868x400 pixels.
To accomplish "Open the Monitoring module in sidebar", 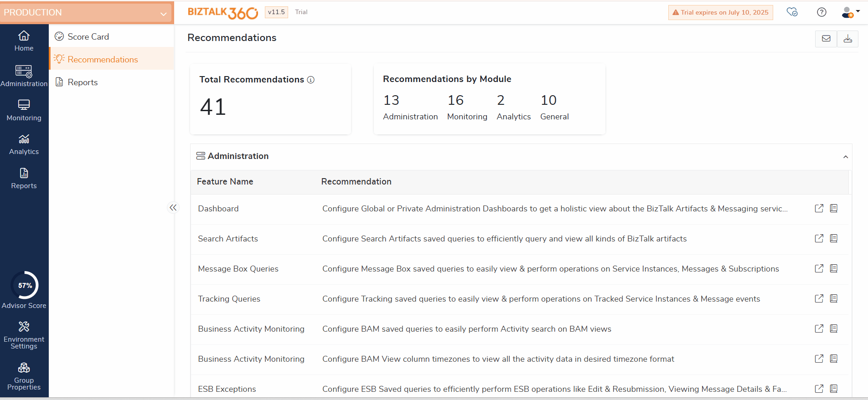I will 24,110.
